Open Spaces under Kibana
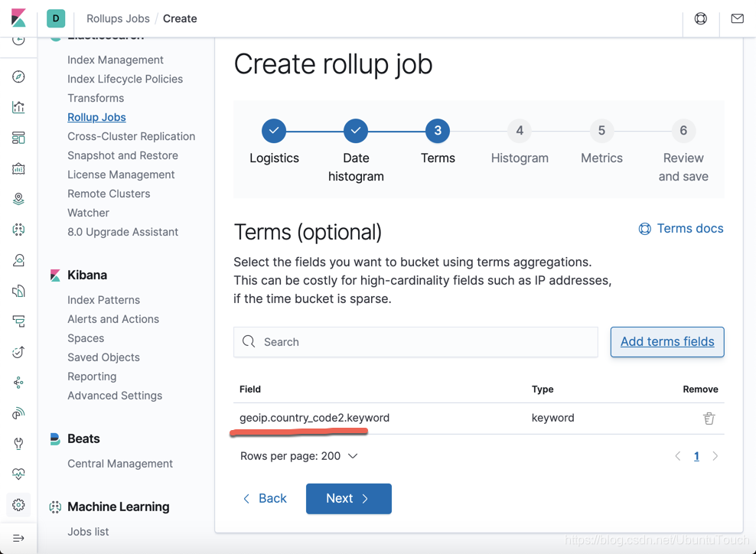 (86, 338)
